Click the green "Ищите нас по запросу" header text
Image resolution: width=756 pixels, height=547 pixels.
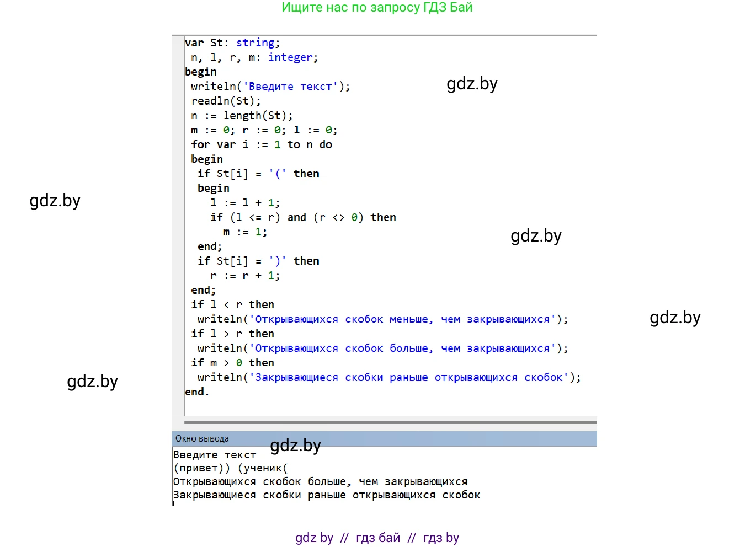click(376, 8)
